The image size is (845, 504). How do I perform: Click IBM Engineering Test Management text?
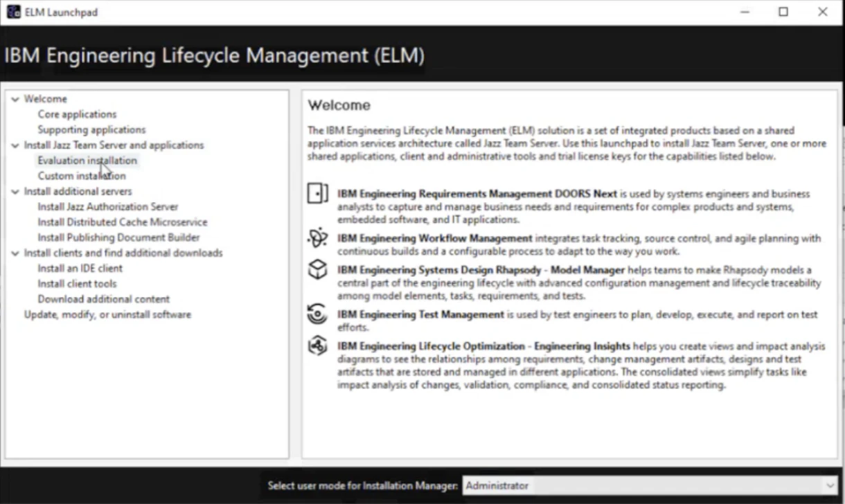[420, 314]
